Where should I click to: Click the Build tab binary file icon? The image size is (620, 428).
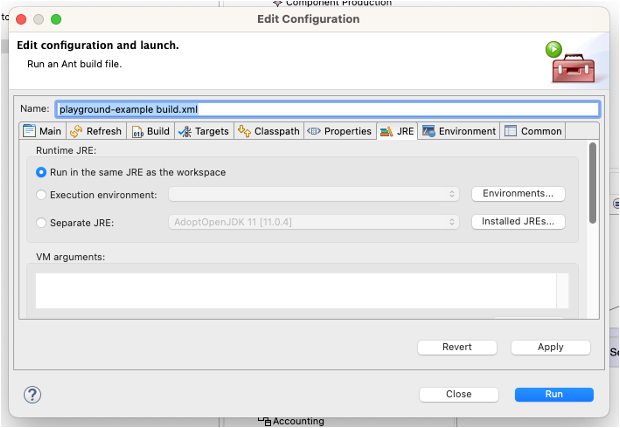pos(137,132)
